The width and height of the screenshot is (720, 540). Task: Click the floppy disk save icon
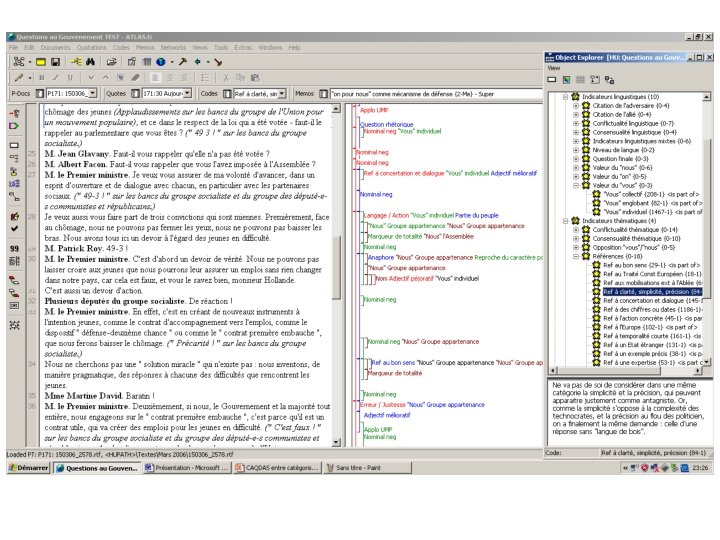click(x=54, y=62)
